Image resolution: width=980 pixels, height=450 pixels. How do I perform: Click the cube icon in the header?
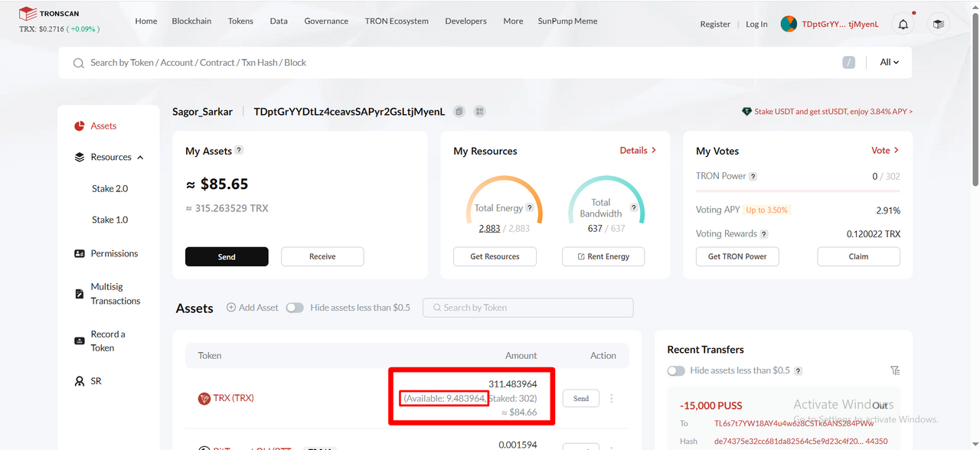coord(939,24)
